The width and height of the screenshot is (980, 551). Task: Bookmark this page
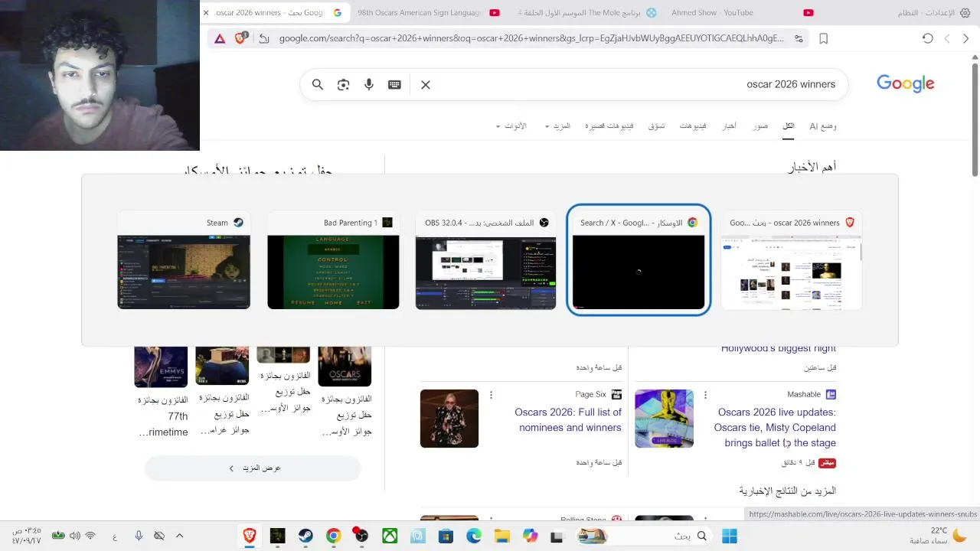tap(824, 38)
